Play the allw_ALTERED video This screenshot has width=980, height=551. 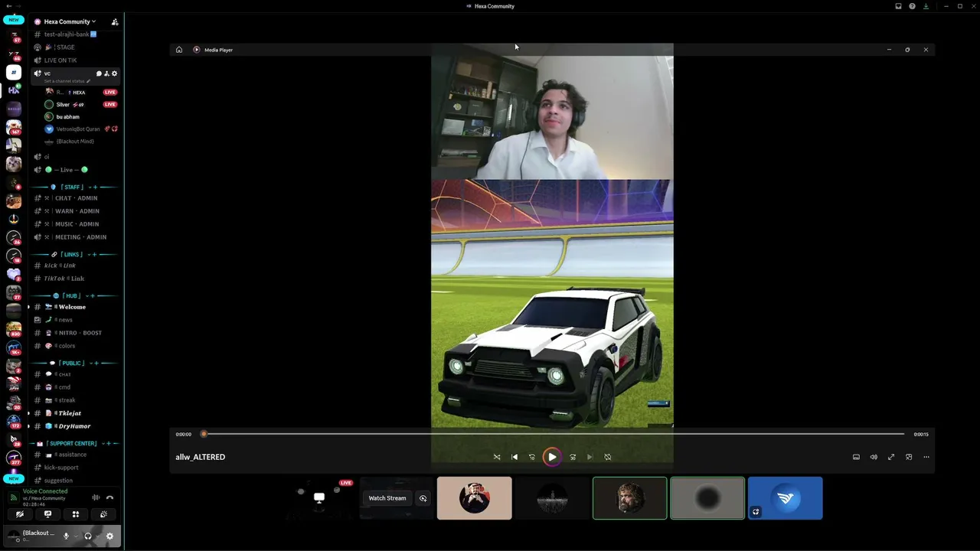[552, 457]
